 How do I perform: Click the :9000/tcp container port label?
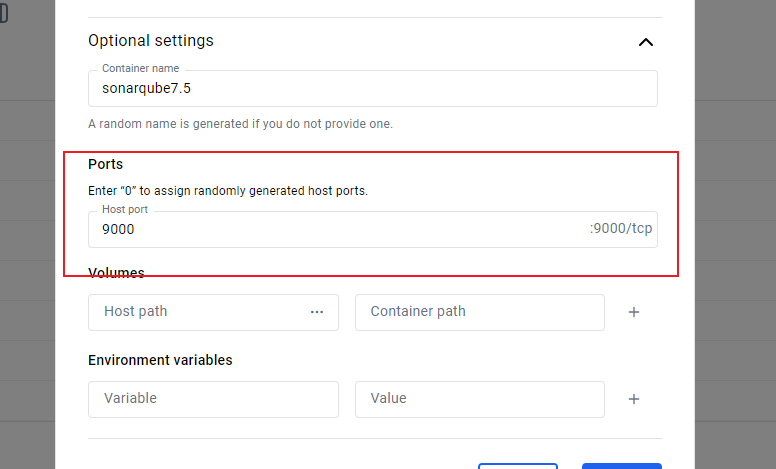[x=620, y=229]
